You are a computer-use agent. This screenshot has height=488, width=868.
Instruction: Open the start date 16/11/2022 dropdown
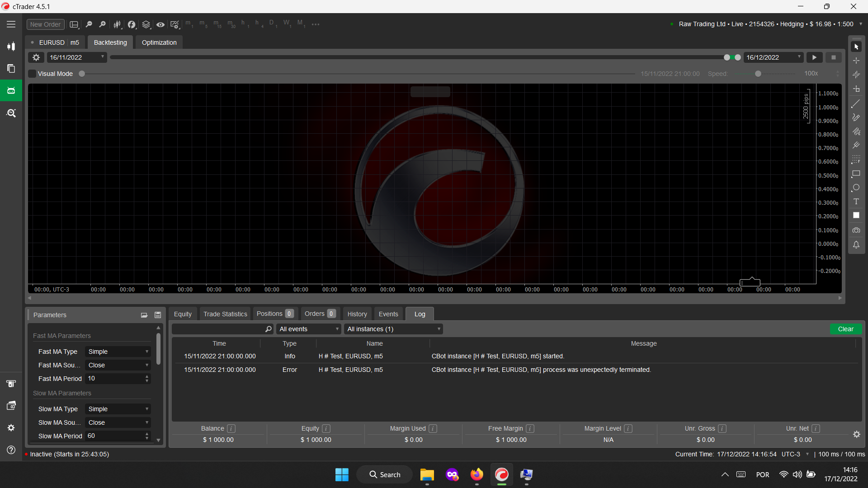click(x=77, y=57)
